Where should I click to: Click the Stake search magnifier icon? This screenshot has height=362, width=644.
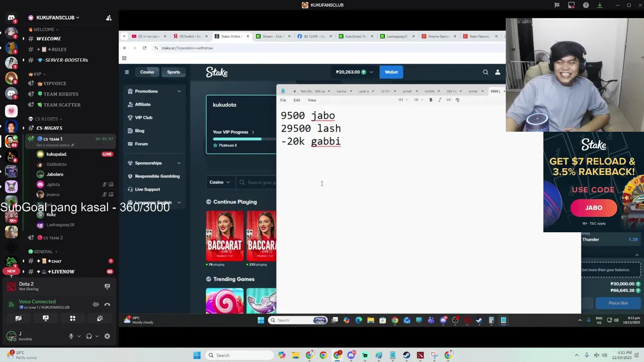pos(486,72)
